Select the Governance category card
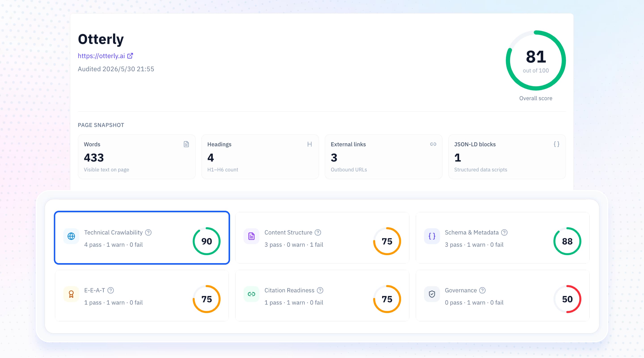Screen dimensions: 644x358 tap(502, 295)
